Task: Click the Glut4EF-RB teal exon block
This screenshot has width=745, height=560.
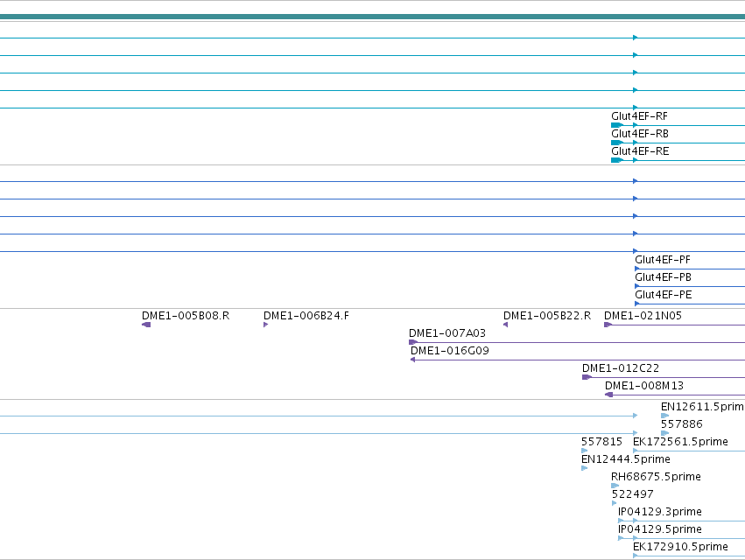Action: coord(616,143)
